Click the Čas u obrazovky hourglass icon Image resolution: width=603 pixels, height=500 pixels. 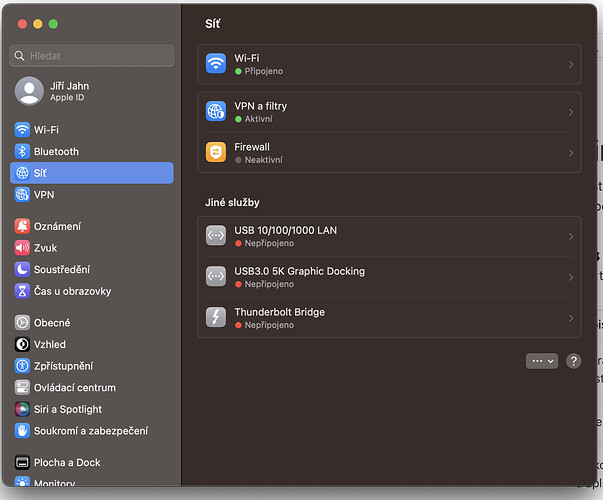[x=22, y=291]
